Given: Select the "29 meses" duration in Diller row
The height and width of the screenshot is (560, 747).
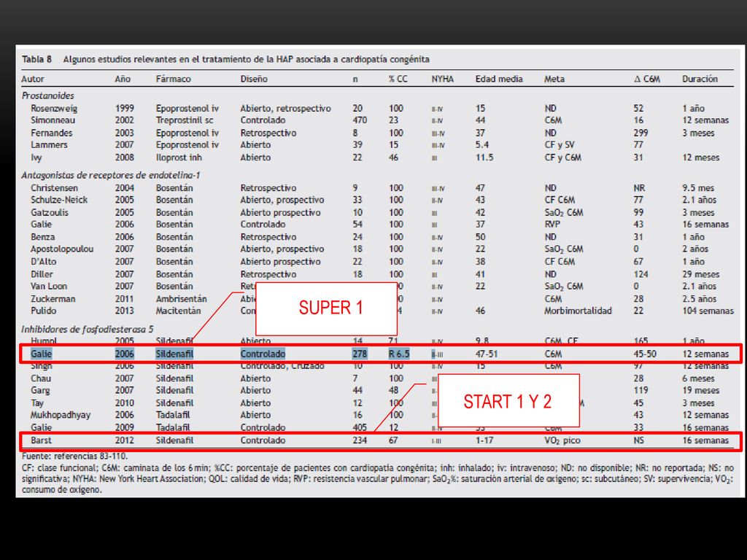Looking at the screenshot, I should click(701, 274).
